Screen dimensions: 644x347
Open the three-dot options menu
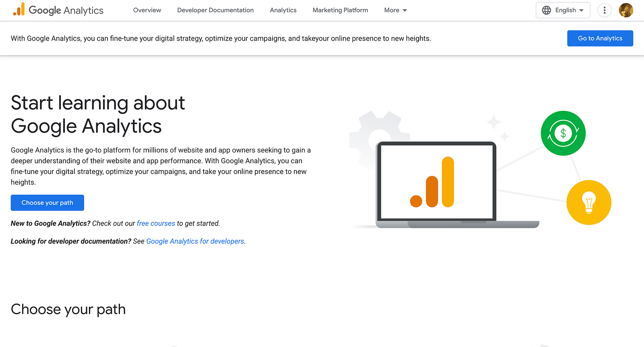(x=604, y=10)
